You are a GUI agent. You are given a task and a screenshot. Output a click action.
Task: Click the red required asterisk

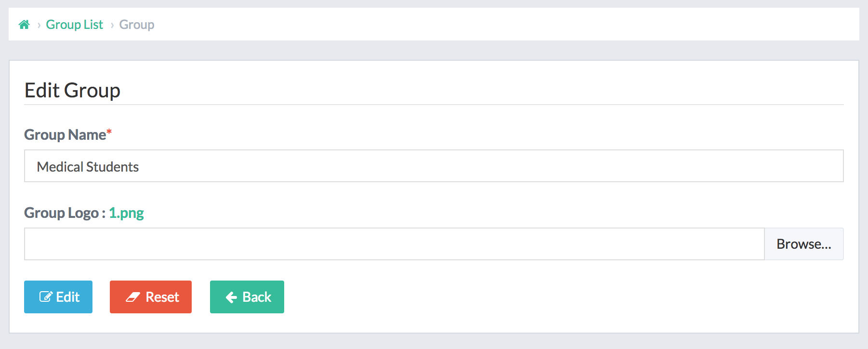(109, 132)
